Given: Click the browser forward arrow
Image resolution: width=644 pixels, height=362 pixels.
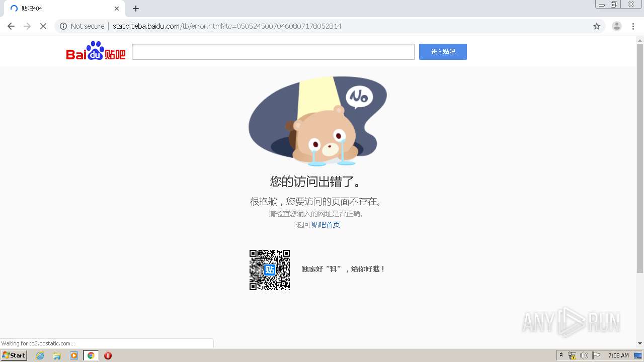Looking at the screenshot, I should pos(27,26).
